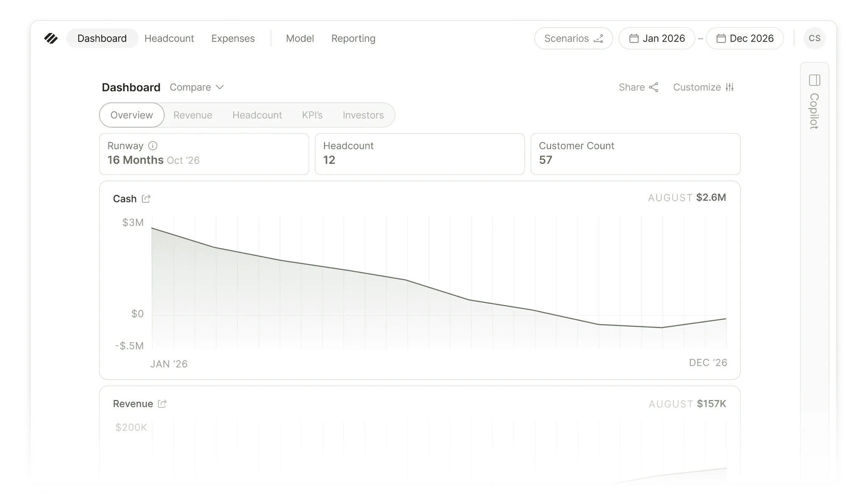867x504 pixels.
Task: Click the Runway info icon
Action: [153, 146]
